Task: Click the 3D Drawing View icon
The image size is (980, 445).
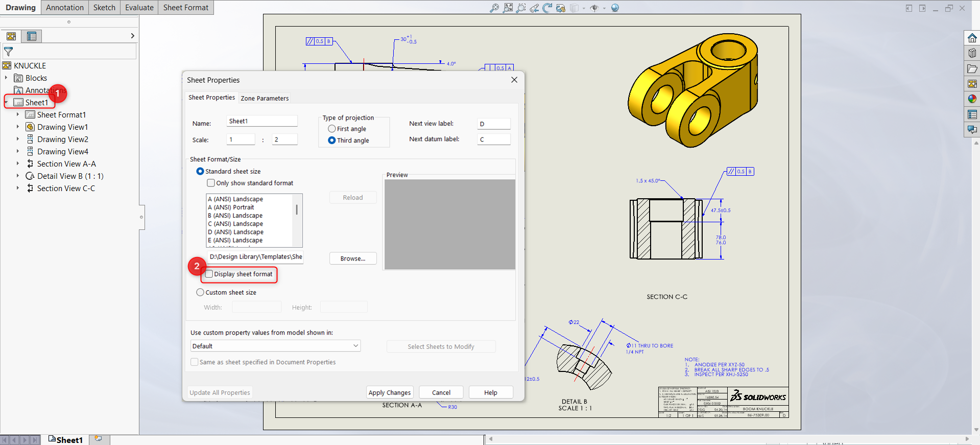Action: (x=561, y=8)
